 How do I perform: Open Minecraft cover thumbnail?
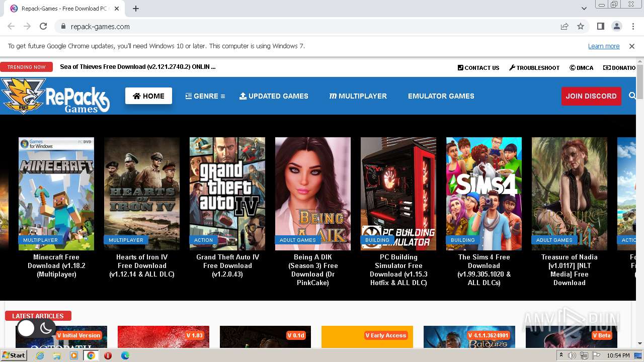pyautogui.click(x=56, y=194)
